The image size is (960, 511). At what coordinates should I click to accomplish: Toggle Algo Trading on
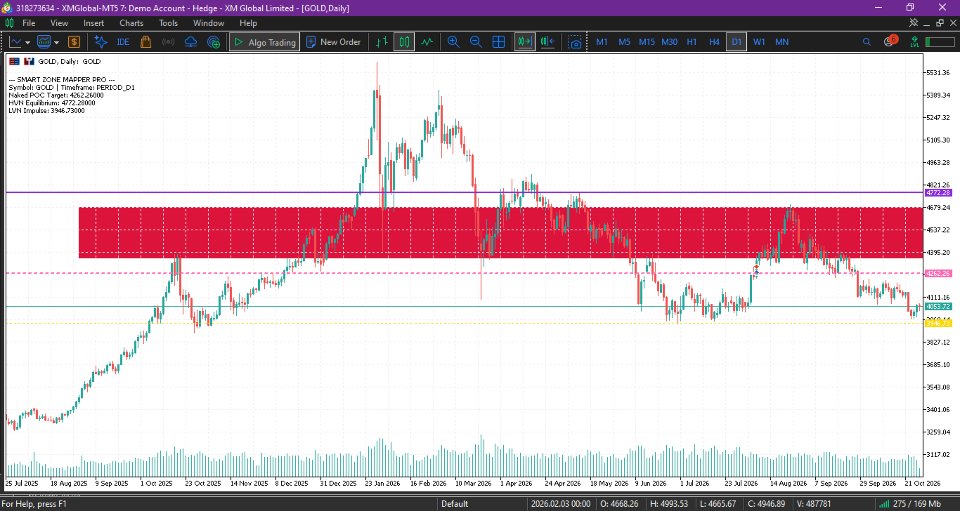pos(264,42)
